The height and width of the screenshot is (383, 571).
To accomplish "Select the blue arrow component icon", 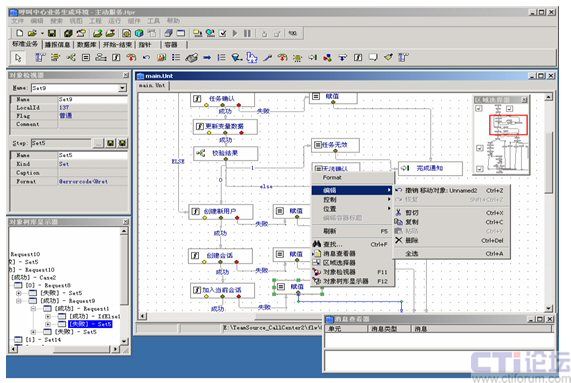I will 207,58.
